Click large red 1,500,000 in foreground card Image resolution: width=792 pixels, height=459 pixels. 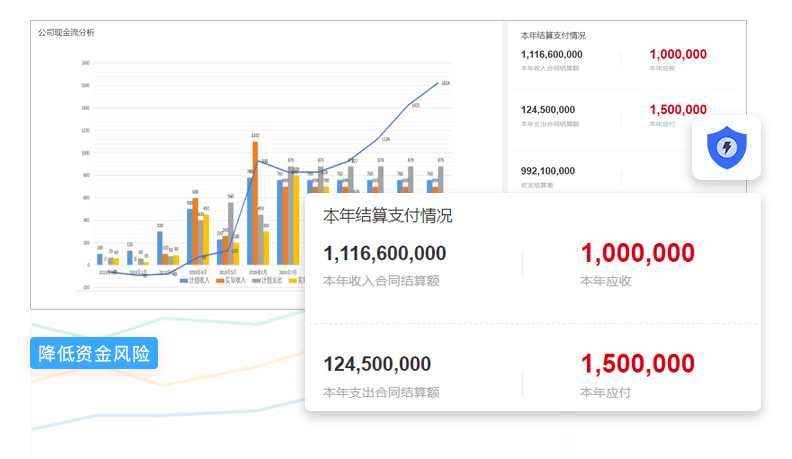(x=637, y=364)
